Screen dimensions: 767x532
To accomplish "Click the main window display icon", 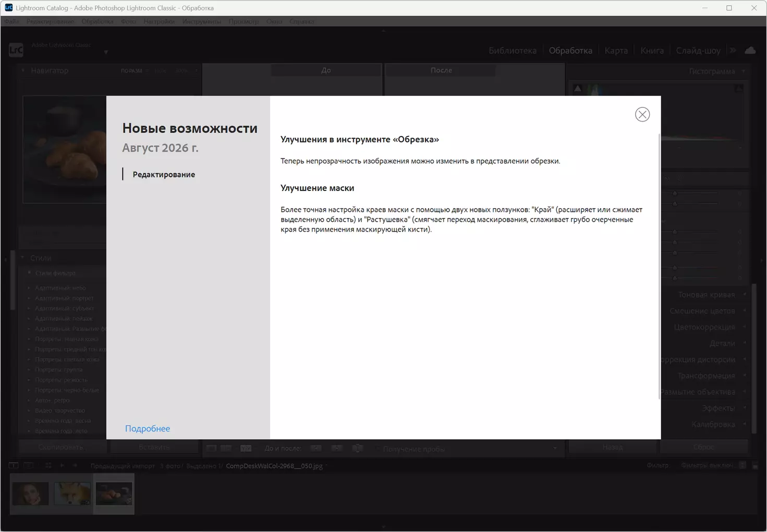I will click(14, 466).
